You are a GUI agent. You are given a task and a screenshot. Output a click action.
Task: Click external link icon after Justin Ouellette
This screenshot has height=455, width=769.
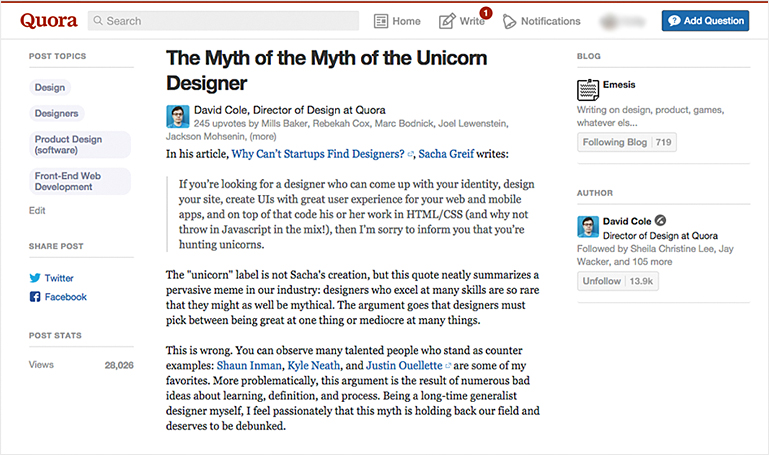448,366
